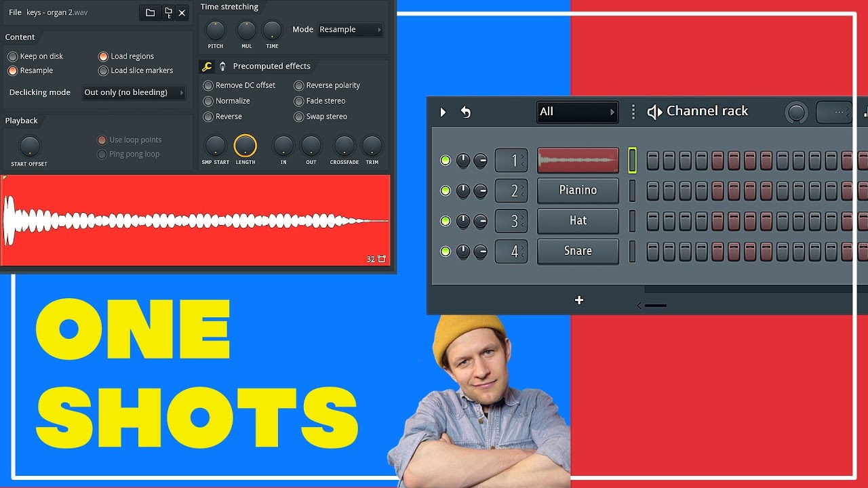The height and width of the screenshot is (488, 868).
Task: Toggle Use loop points
Action: pos(130,140)
